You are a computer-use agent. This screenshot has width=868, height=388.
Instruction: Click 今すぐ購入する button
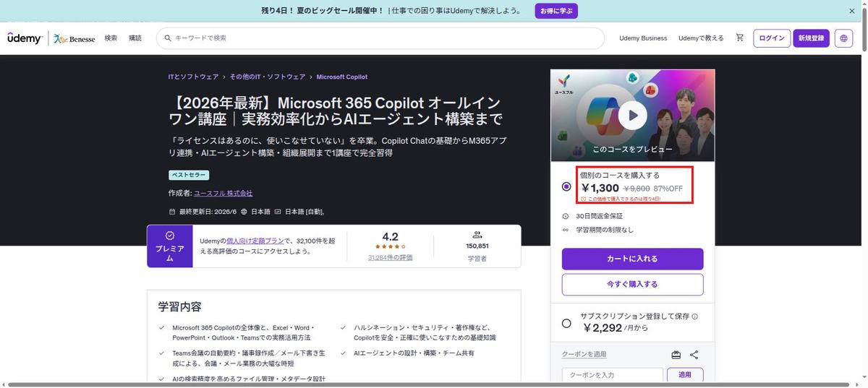point(633,285)
